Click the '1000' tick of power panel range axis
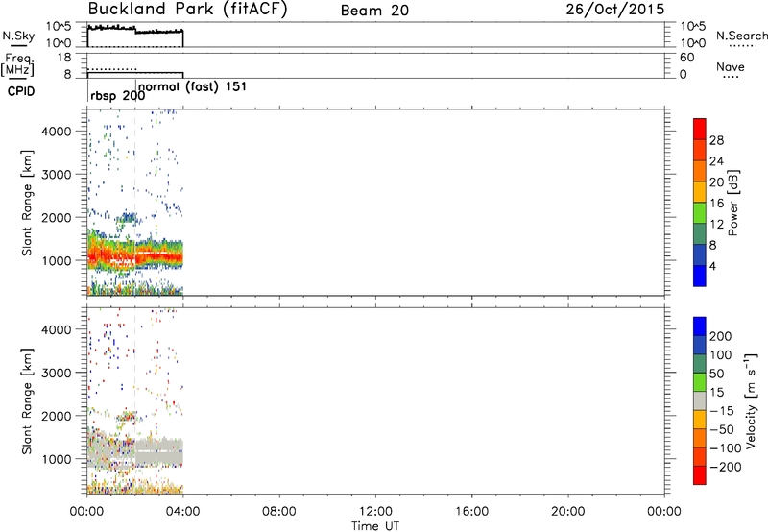 (57, 260)
